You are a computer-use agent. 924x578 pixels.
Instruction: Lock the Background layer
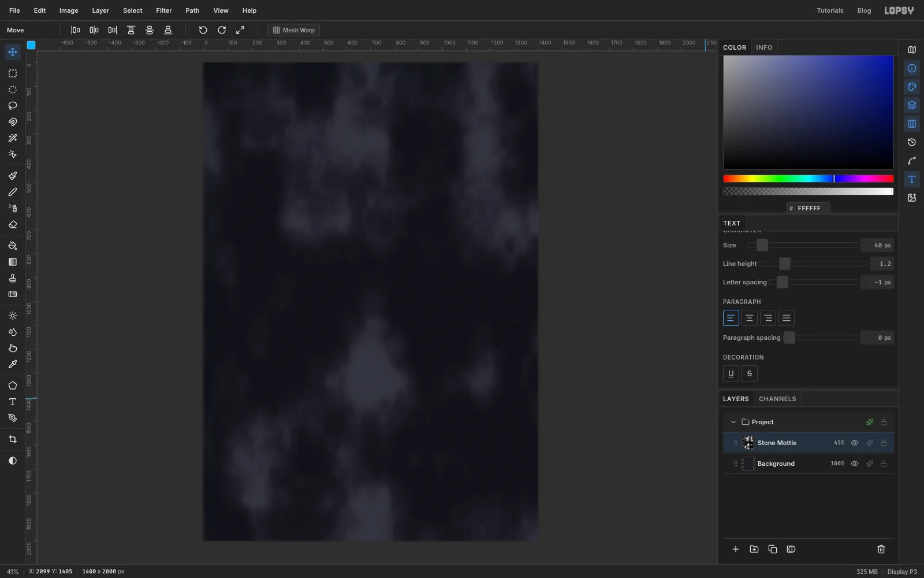(883, 464)
